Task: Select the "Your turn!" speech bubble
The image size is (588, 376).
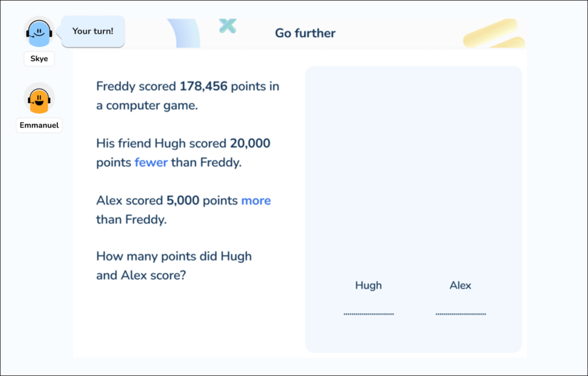Action: (x=92, y=31)
